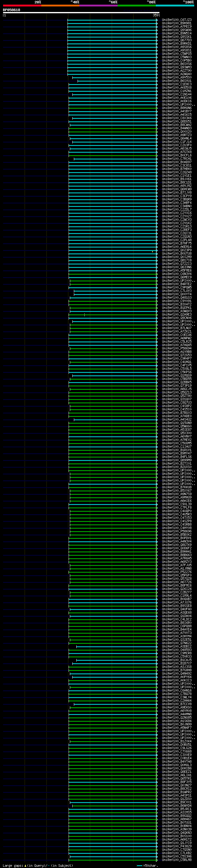Click hit label UniRef100_B6SVU1
Screen dimensions: 197x868
(x=177, y=81)
